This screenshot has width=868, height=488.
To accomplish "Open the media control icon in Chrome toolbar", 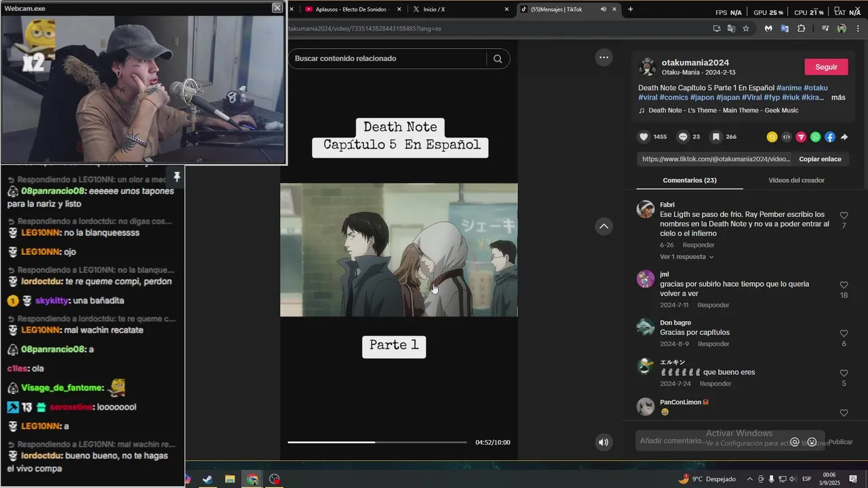I will (x=825, y=28).
